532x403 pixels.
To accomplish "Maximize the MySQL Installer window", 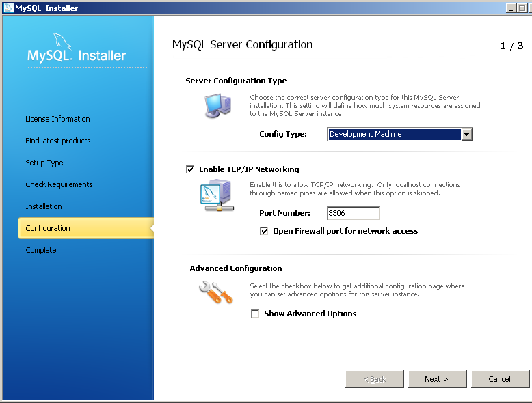I will pyautogui.click(x=522, y=8).
